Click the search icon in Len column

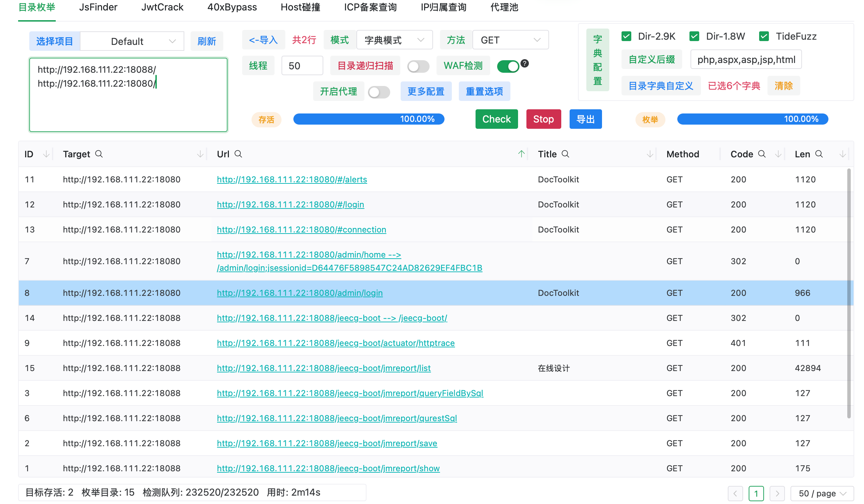click(x=819, y=154)
